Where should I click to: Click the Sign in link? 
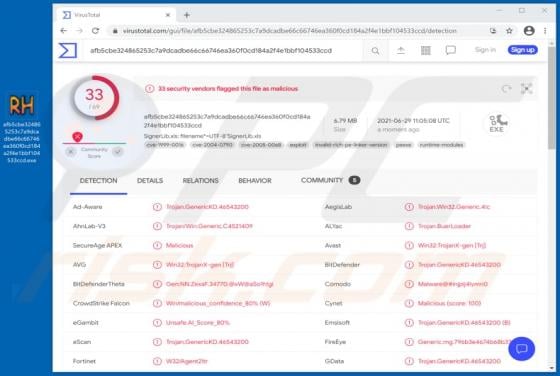pos(485,50)
